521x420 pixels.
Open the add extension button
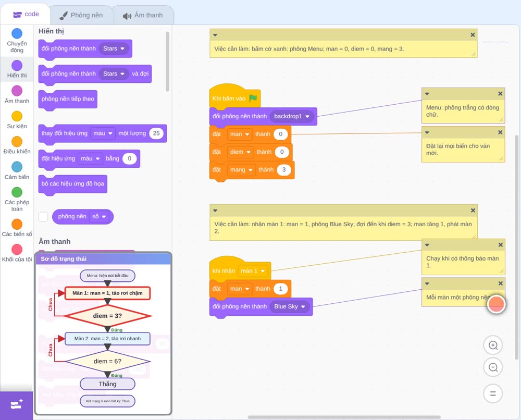(17, 405)
